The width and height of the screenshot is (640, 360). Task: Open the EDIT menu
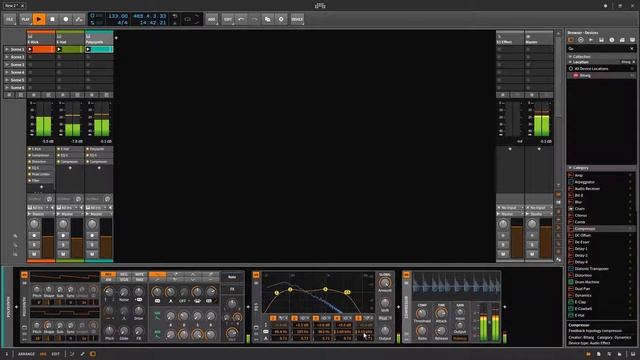[x=228, y=19]
